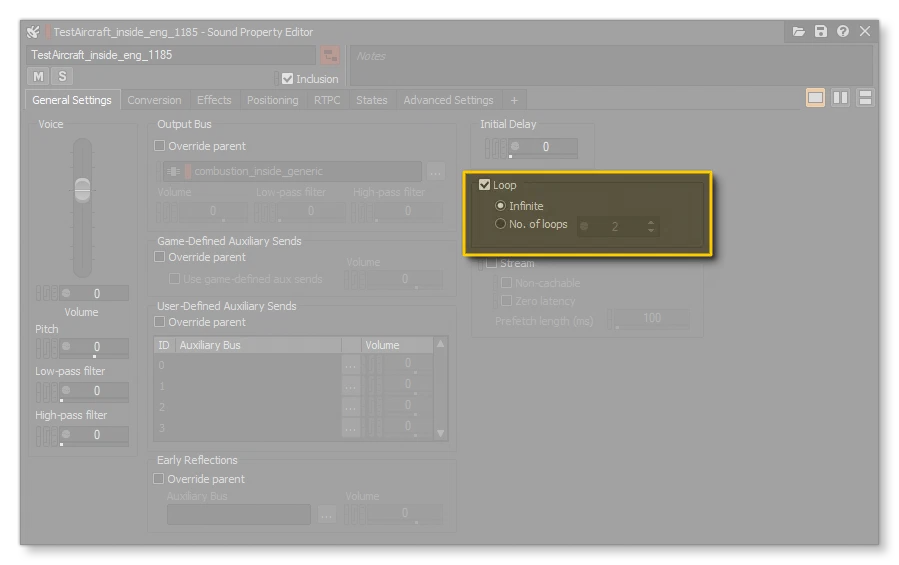Image resolution: width=899 pixels, height=565 pixels.
Task: Click the Game-Defined Auxiliary Sends Volume field
Action: pyautogui.click(x=405, y=279)
